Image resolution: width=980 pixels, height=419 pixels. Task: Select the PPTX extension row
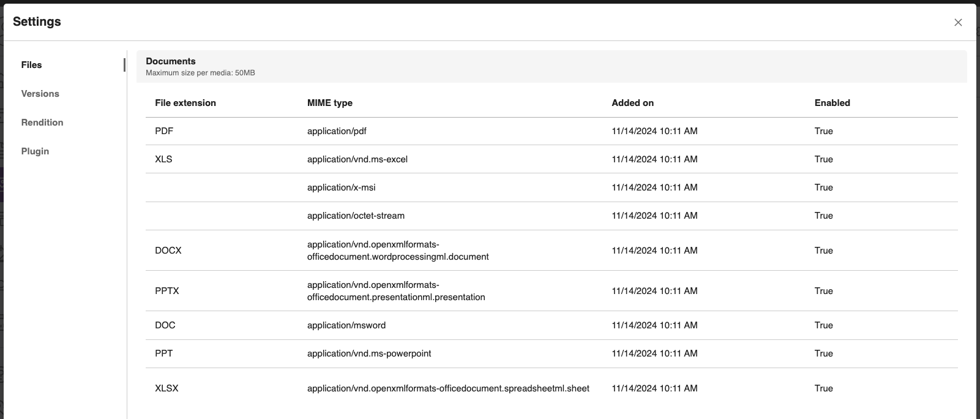point(167,291)
